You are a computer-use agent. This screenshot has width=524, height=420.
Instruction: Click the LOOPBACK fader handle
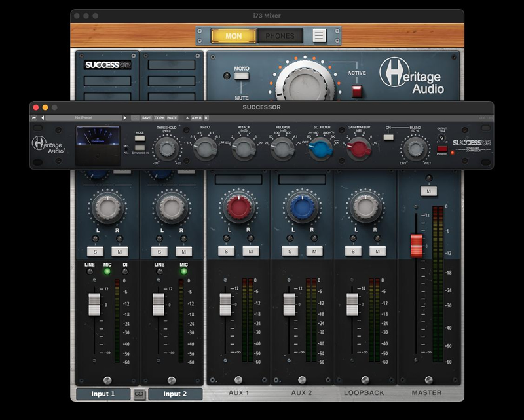click(x=352, y=304)
